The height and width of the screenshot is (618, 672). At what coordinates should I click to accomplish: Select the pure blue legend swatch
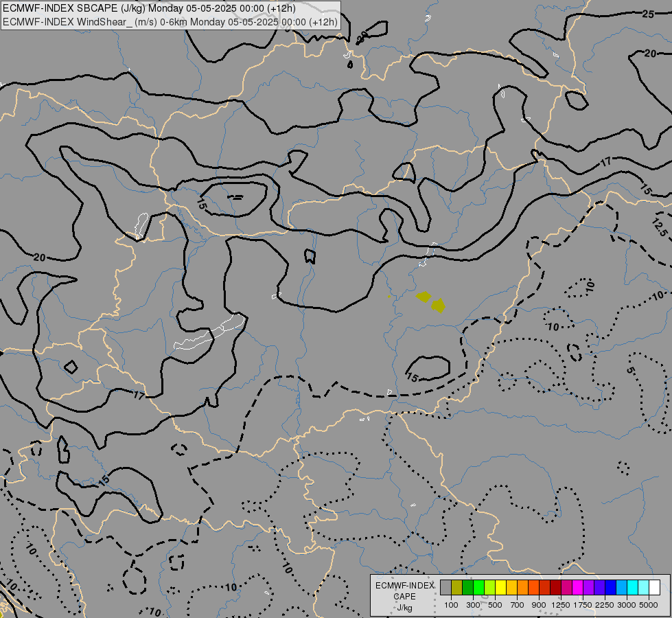point(610,588)
